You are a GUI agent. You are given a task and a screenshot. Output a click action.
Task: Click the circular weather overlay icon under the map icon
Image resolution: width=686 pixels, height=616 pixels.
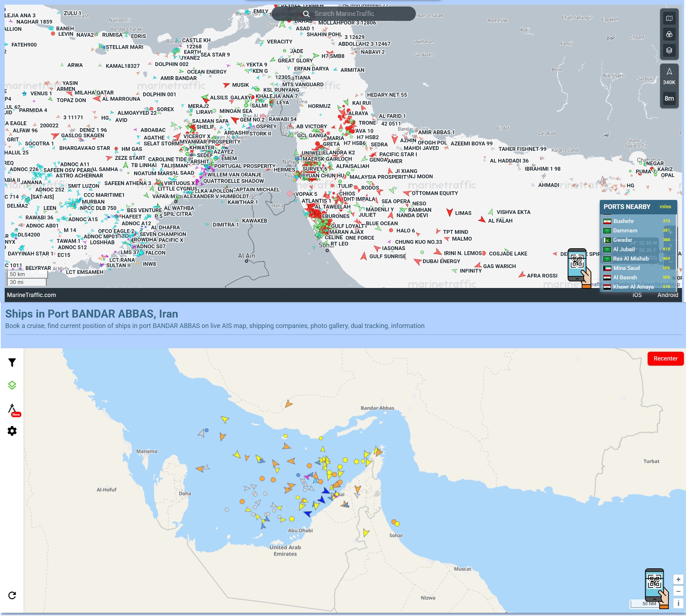point(669,34)
